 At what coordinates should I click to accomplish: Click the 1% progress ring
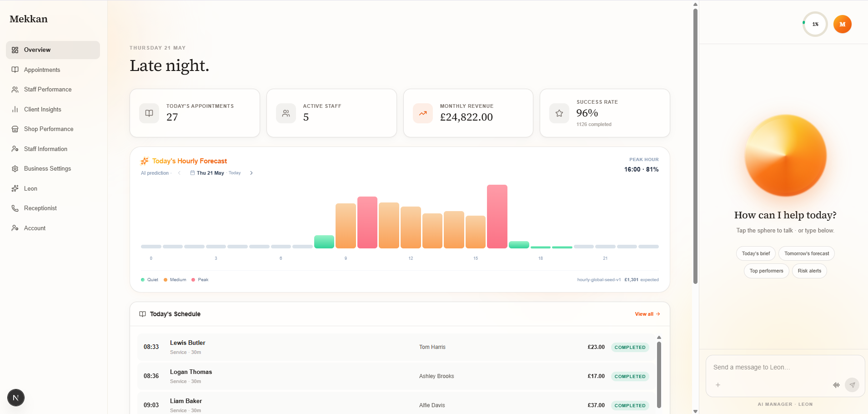coord(815,24)
